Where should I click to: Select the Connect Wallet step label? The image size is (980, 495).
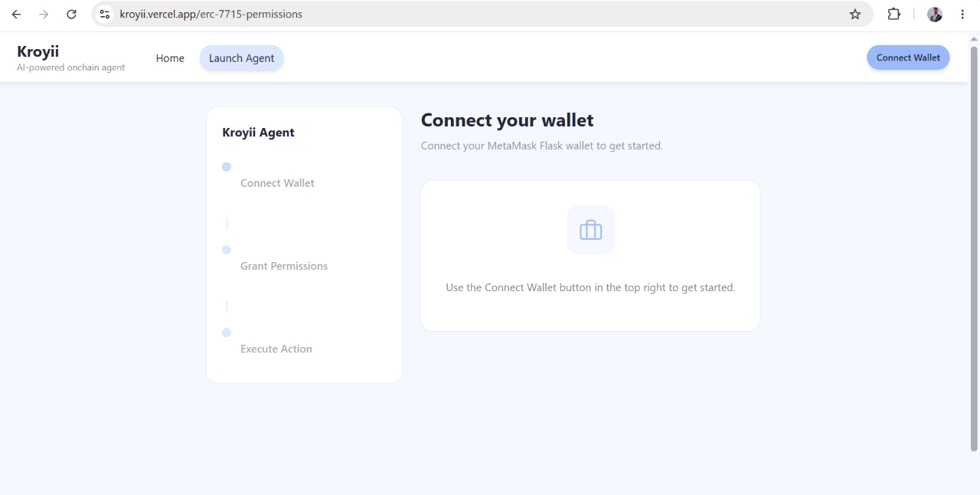pos(277,183)
